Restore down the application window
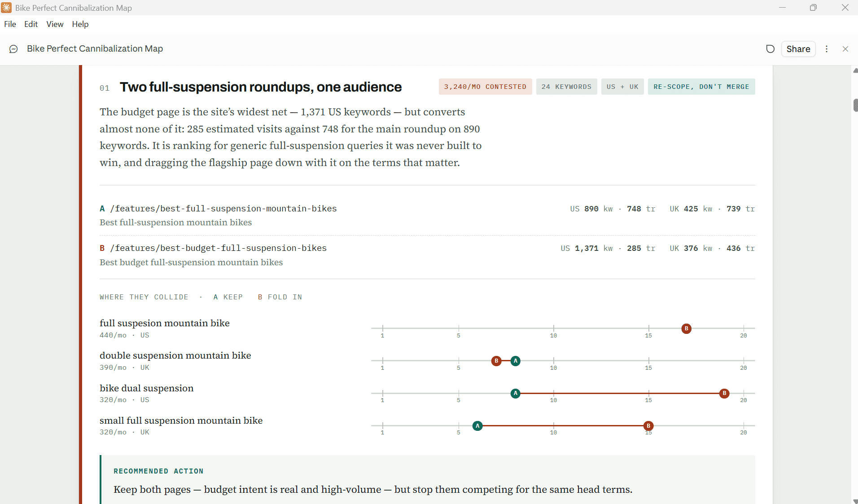 pos(813,8)
